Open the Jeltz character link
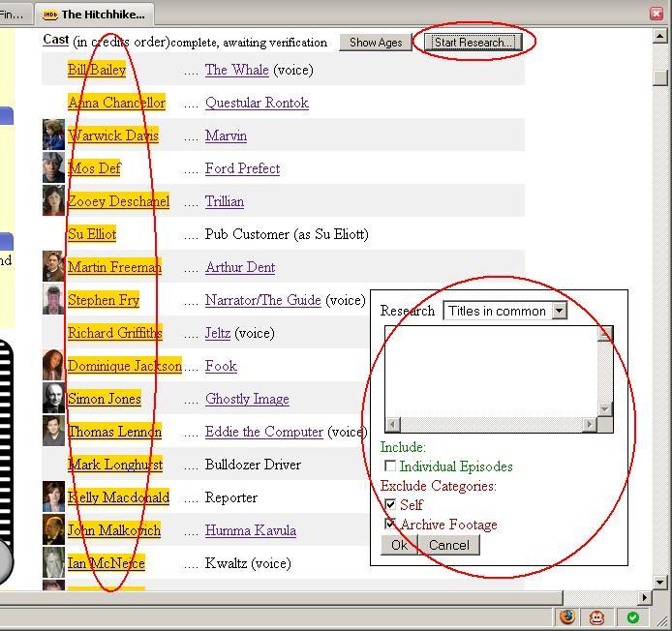 tap(218, 333)
